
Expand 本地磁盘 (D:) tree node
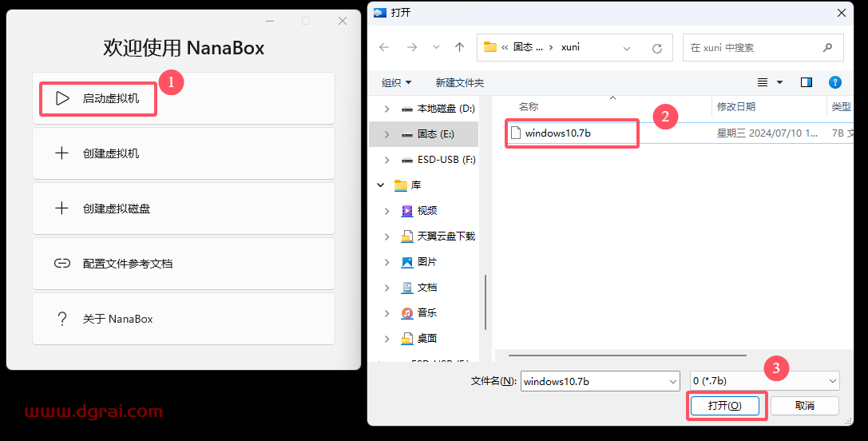[x=386, y=109]
